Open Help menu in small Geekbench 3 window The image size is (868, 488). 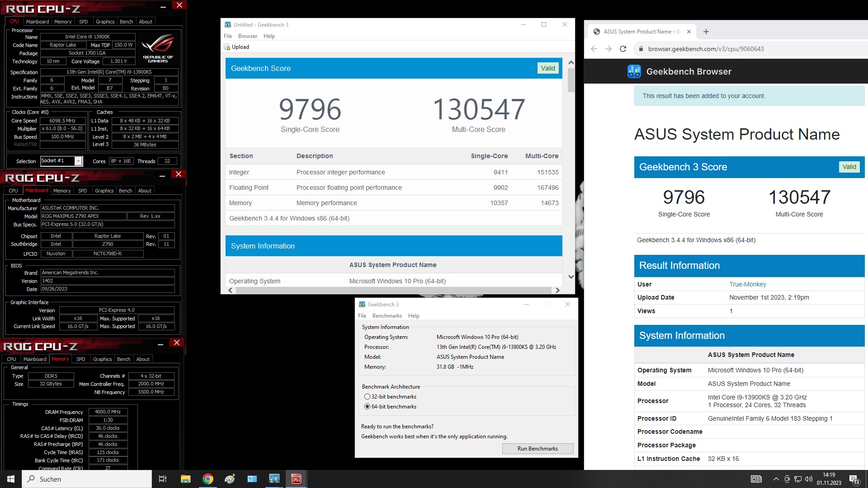(414, 316)
